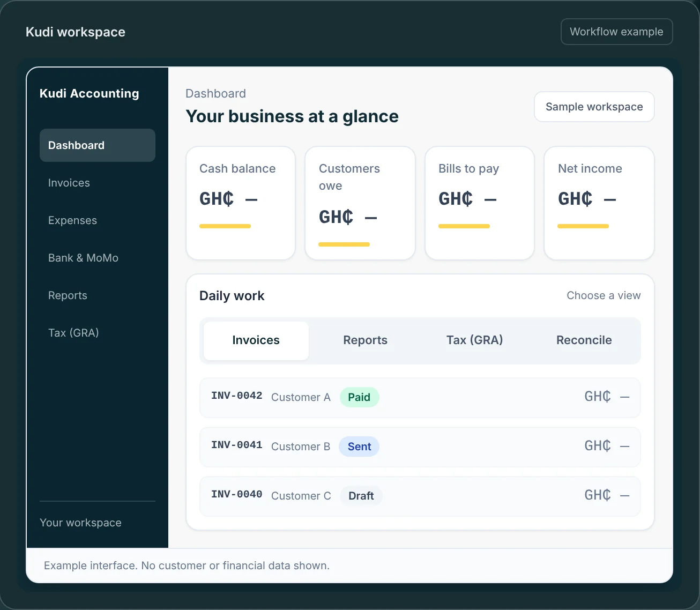Image resolution: width=700 pixels, height=610 pixels.
Task: Click Your workspace in the sidebar footer
Action: 80,523
